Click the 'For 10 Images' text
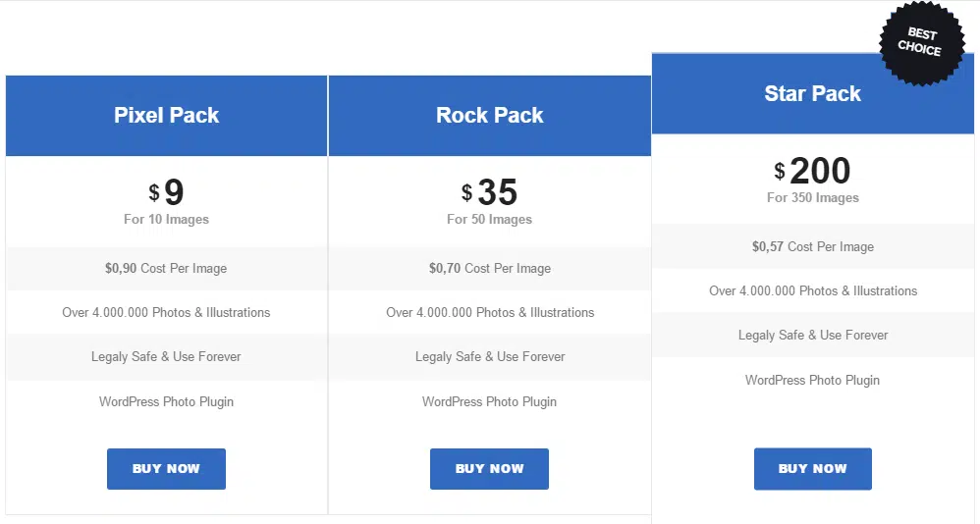This screenshot has height=524, width=980. tap(166, 219)
